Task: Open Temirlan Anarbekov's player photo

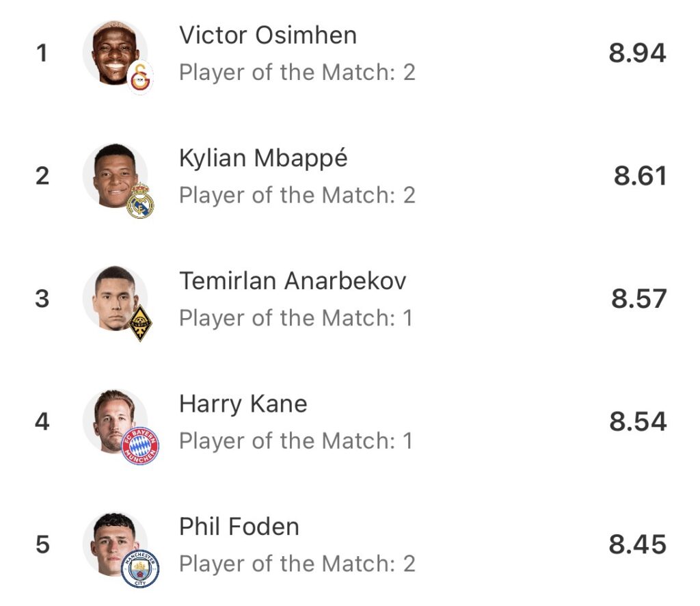Action: pos(113,299)
